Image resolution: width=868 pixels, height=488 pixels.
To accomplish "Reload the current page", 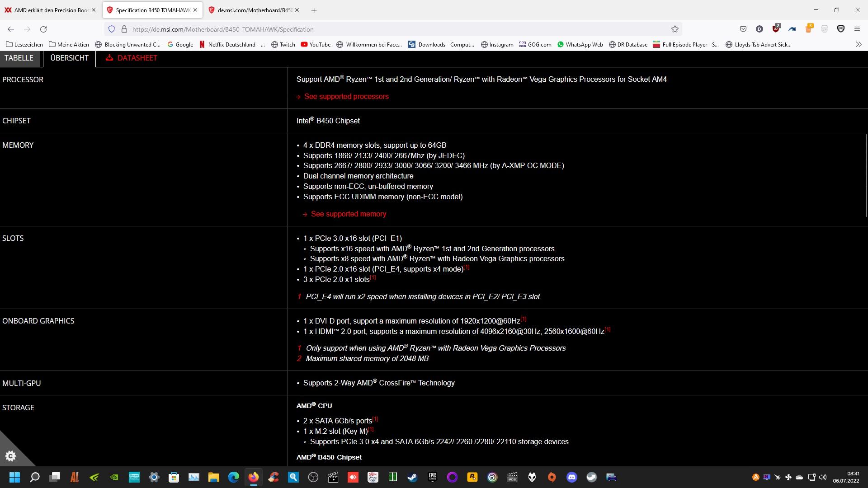I will (x=43, y=29).
